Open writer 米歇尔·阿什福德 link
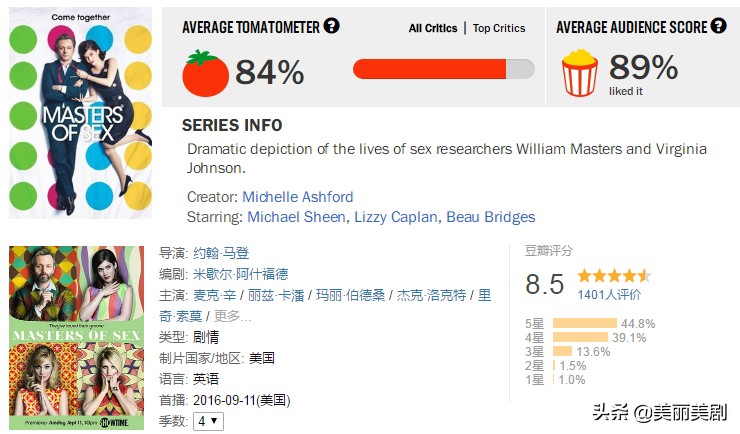 [x=241, y=274]
